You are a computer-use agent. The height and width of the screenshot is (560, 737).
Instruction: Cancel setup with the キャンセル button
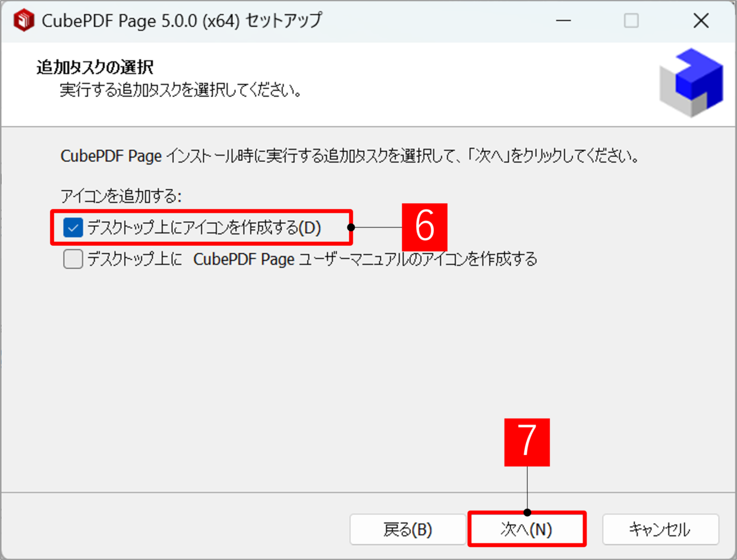[x=660, y=529]
